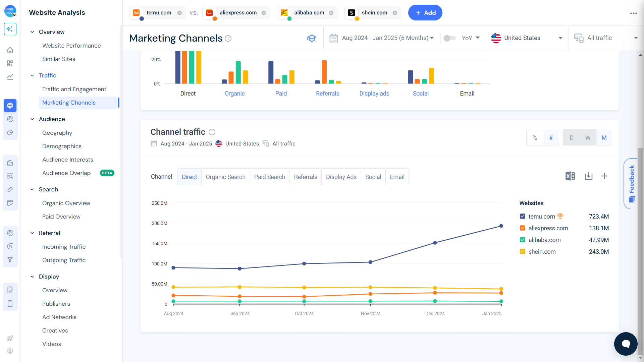Viewport: 644px width, 362px height.
Task: Select the W weekly granularity tab
Action: [588, 137]
